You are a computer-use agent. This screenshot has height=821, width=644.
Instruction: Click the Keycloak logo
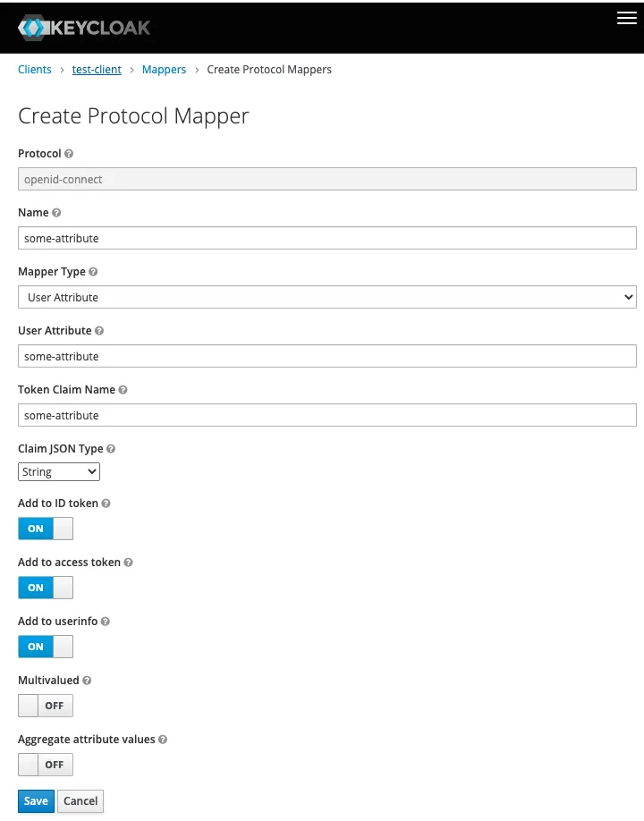[x=84, y=28]
